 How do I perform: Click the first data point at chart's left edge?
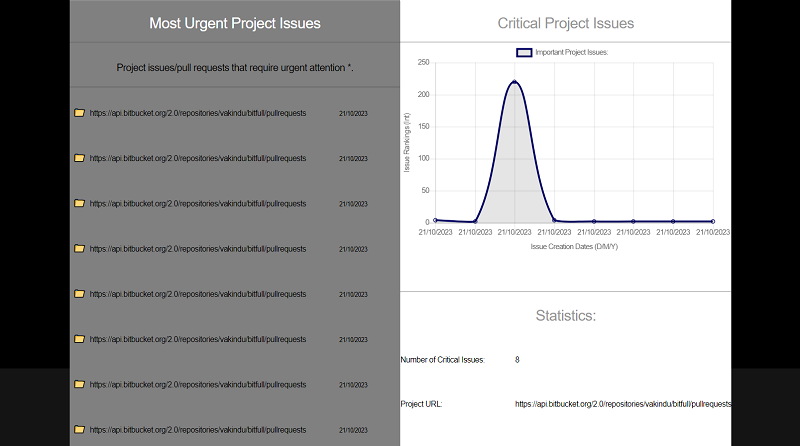pyautogui.click(x=435, y=220)
